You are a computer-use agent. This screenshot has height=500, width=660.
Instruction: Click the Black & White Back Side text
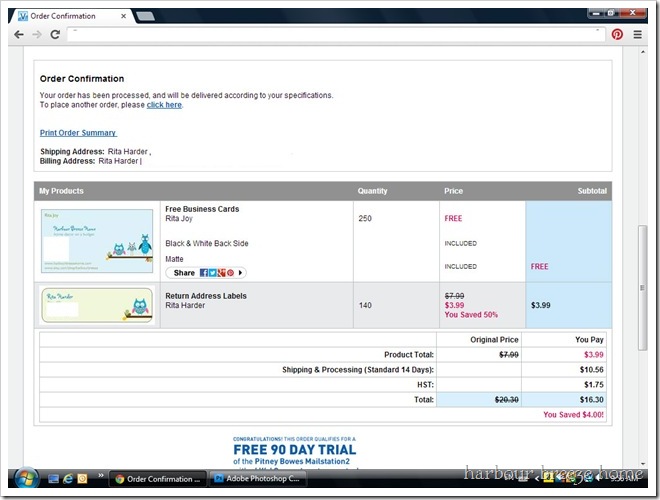207,244
